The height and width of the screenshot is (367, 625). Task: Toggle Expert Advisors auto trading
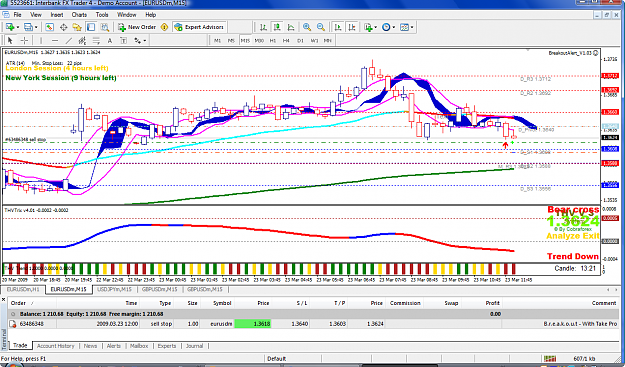point(199,27)
